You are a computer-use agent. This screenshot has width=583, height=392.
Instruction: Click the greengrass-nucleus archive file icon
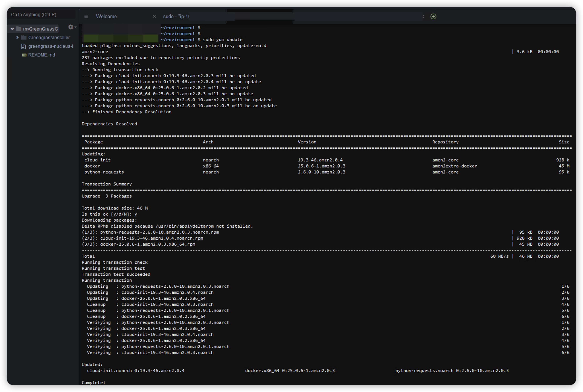coord(24,46)
